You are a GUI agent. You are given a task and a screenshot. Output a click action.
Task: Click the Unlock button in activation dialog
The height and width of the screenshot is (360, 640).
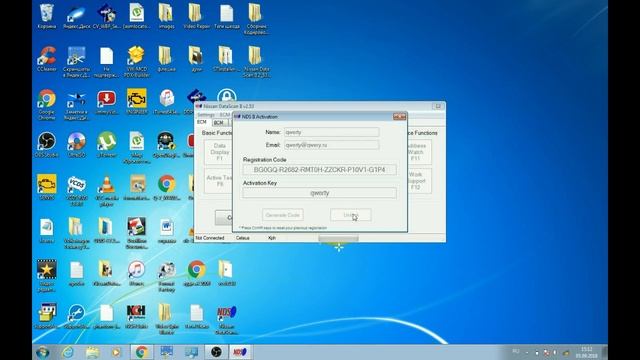(351, 215)
